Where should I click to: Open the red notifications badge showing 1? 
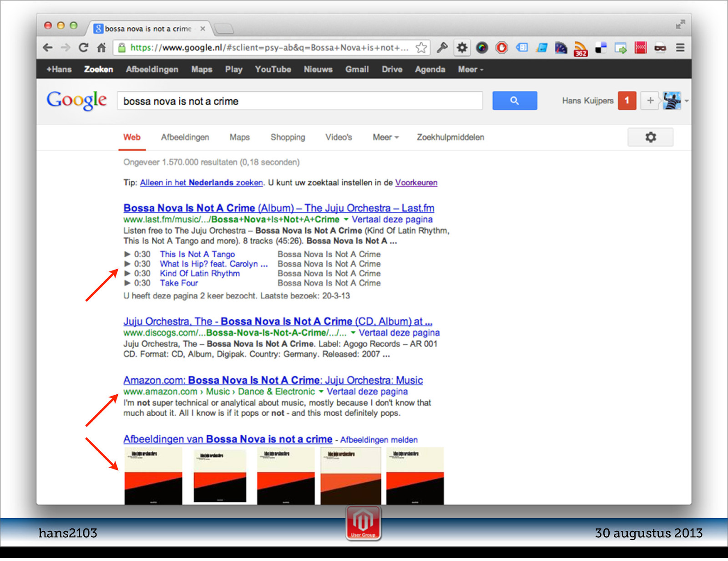627,101
